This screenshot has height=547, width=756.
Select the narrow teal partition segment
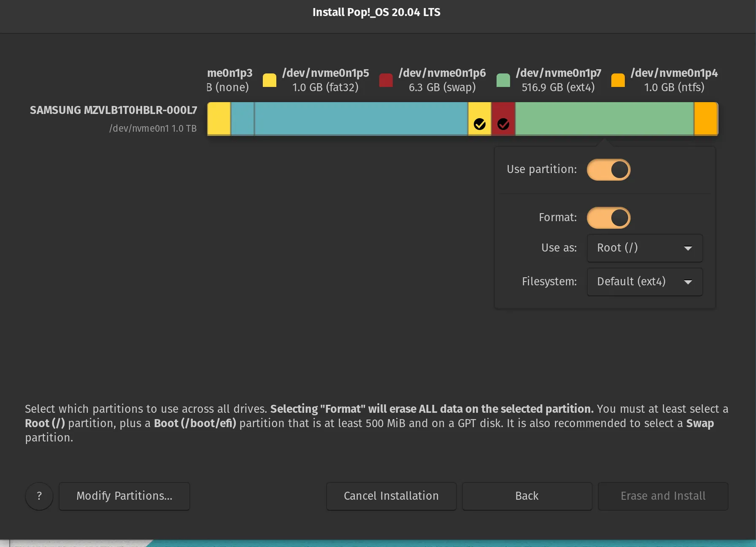coord(243,119)
